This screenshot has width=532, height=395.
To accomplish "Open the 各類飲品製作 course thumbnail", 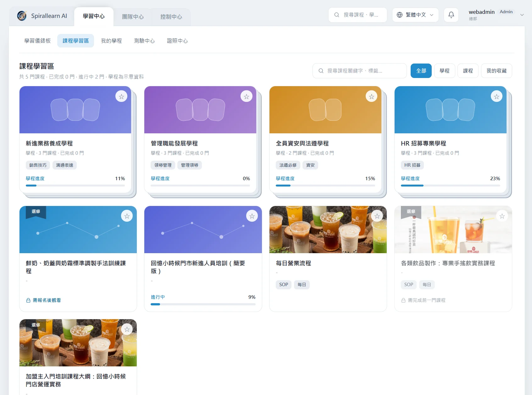I will pyautogui.click(x=453, y=230).
